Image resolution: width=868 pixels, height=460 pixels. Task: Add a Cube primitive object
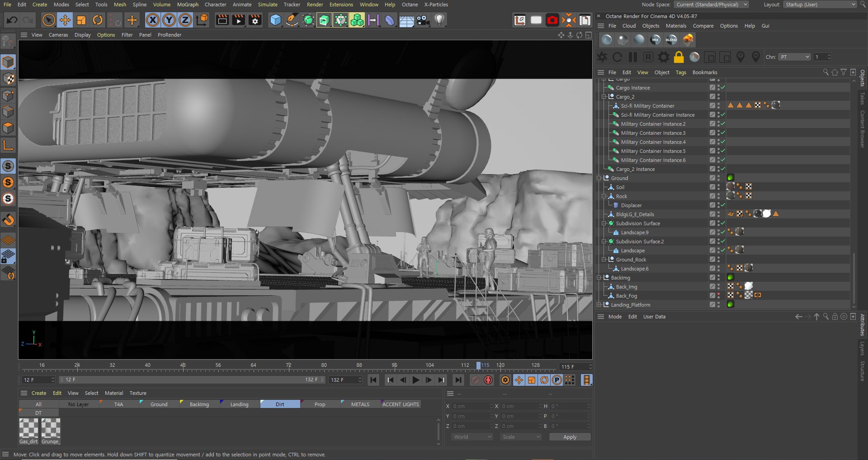(x=275, y=20)
